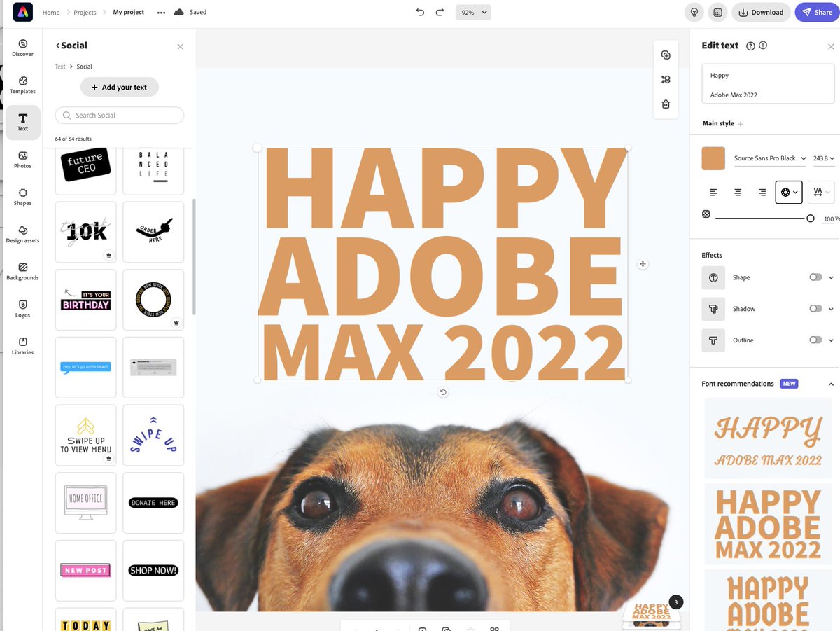840x631 pixels.
Task: Click the move handle beside text box
Action: tap(643, 264)
